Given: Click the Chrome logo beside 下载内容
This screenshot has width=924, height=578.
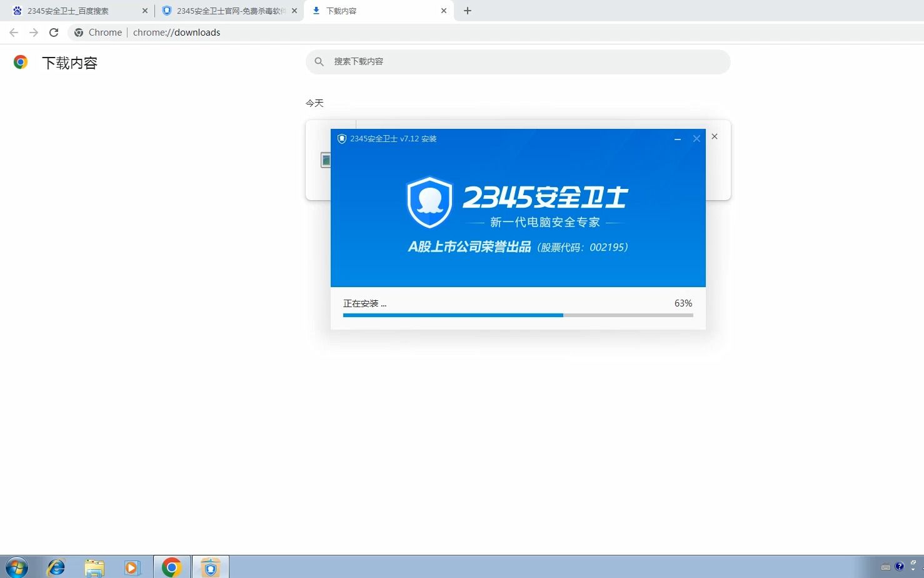Looking at the screenshot, I should (21, 62).
